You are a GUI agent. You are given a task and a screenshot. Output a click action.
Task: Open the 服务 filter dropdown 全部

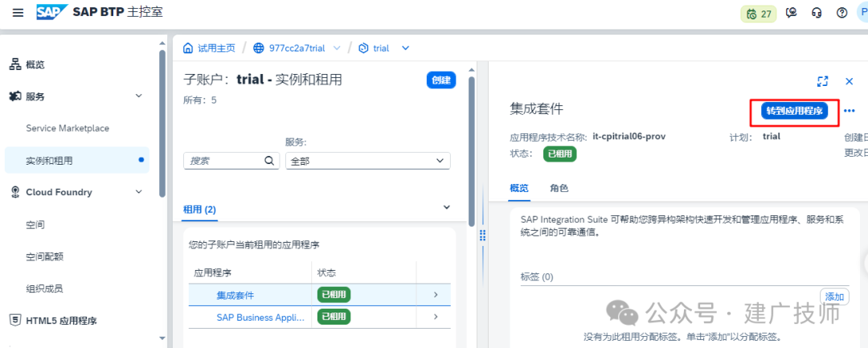[x=367, y=161]
